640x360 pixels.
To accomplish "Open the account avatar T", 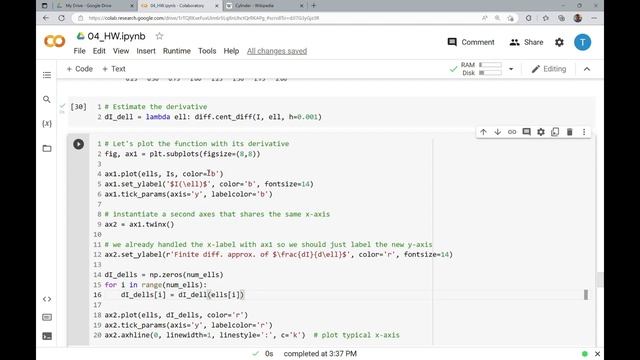I will tap(582, 42).
